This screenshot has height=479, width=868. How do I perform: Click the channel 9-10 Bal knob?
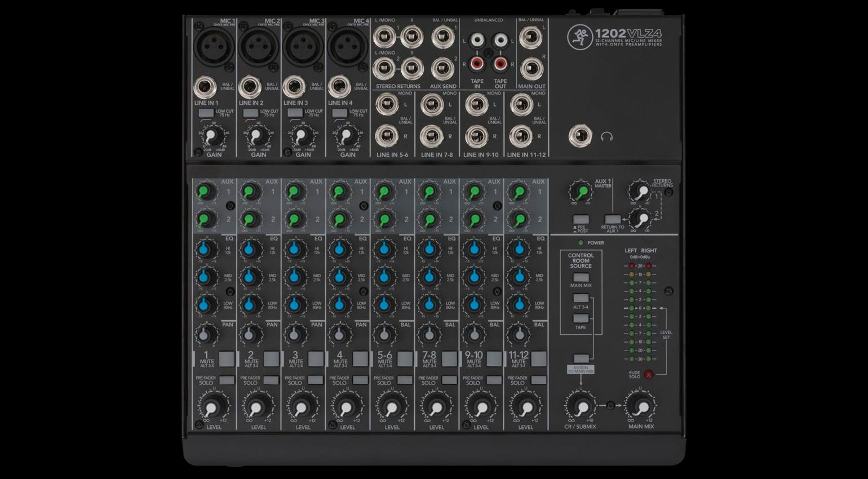[474, 335]
